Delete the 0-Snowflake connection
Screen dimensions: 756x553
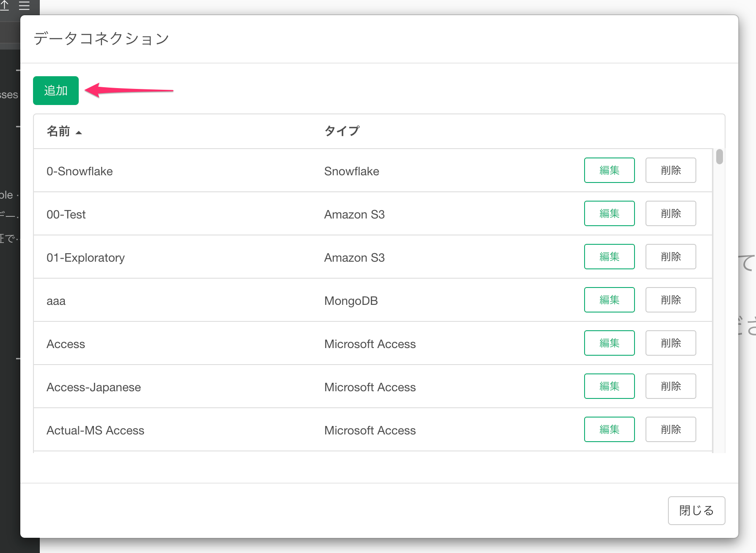(670, 170)
